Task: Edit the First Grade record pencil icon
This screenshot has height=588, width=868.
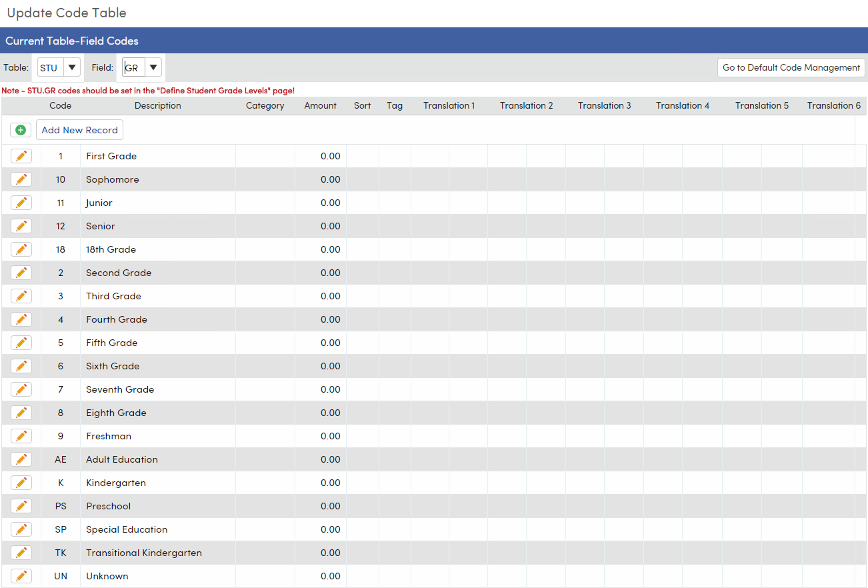Action: pos(21,156)
